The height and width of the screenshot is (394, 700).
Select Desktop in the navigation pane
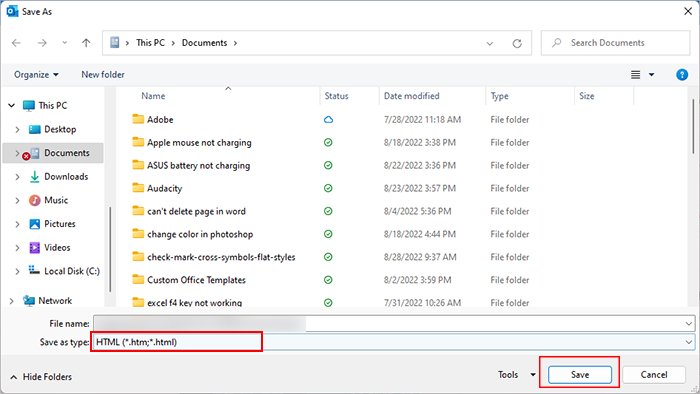click(60, 129)
